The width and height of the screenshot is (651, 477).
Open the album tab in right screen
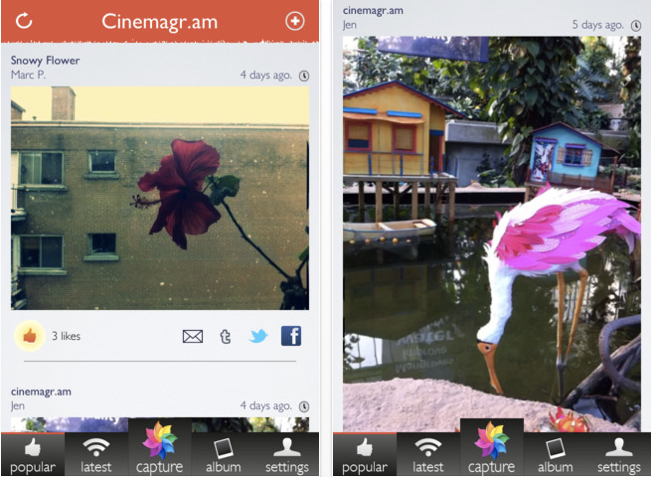tap(556, 454)
